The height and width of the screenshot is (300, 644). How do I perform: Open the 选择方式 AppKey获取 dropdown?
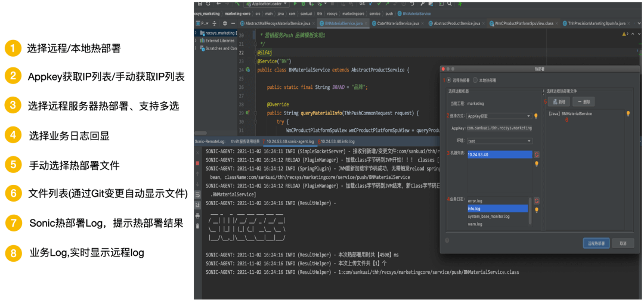tap(500, 116)
